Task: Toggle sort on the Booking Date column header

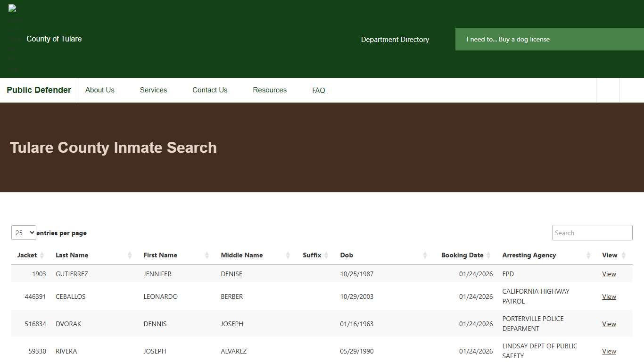Action: click(x=462, y=255)
